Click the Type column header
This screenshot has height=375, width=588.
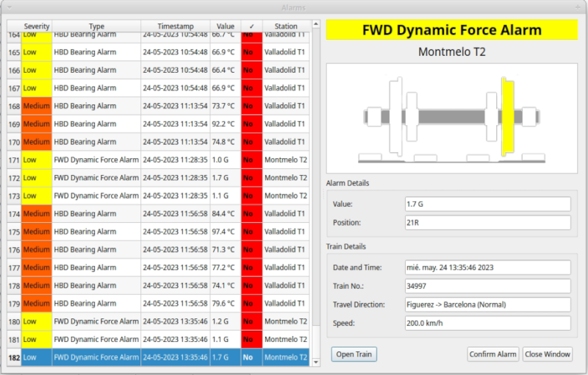click(96, 26)
